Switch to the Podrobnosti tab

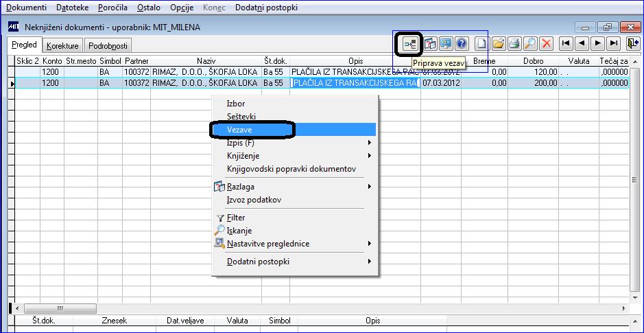click(108, 46)
